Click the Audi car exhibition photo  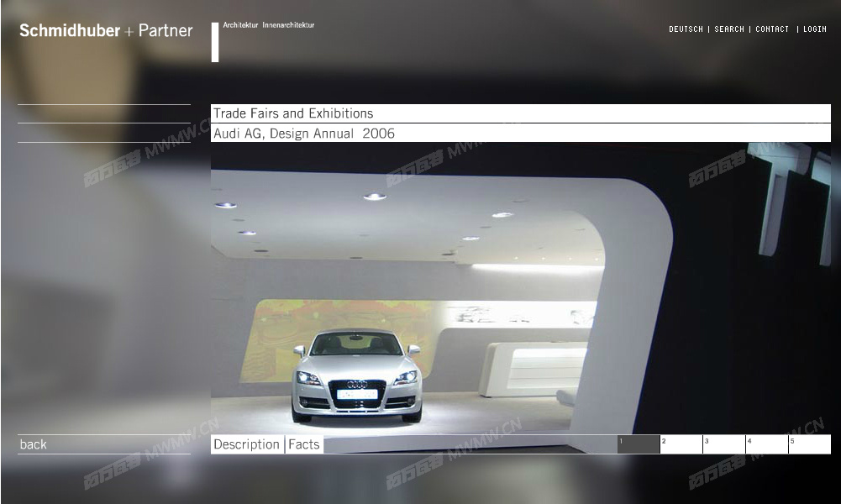pos(521,288)
